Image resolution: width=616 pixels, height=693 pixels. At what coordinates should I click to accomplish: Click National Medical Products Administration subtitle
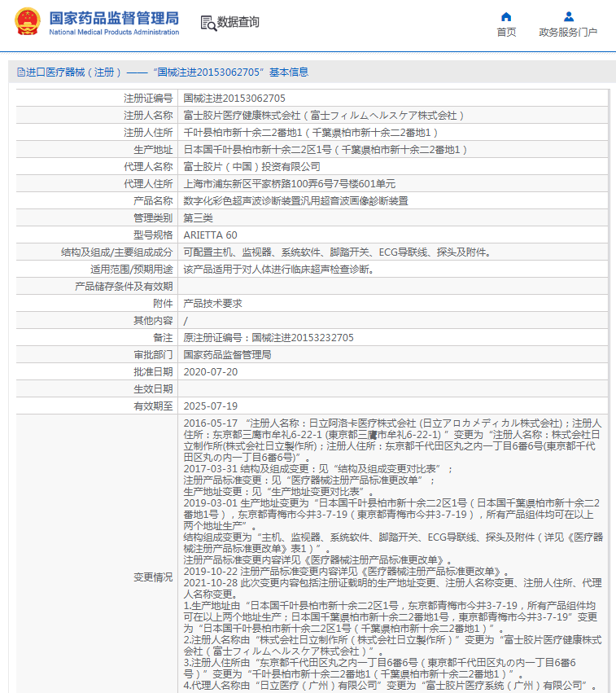click(x=114, y=33)
